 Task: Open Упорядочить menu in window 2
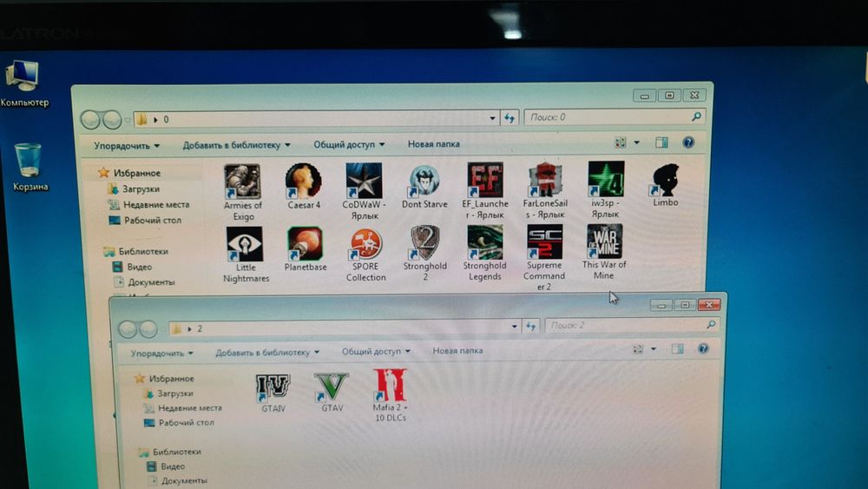(x=161, y=353)
